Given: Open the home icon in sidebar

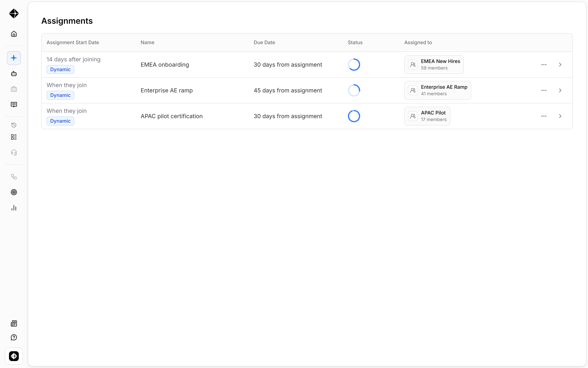Looking at the screenshot, I should (x=14, y=34).
